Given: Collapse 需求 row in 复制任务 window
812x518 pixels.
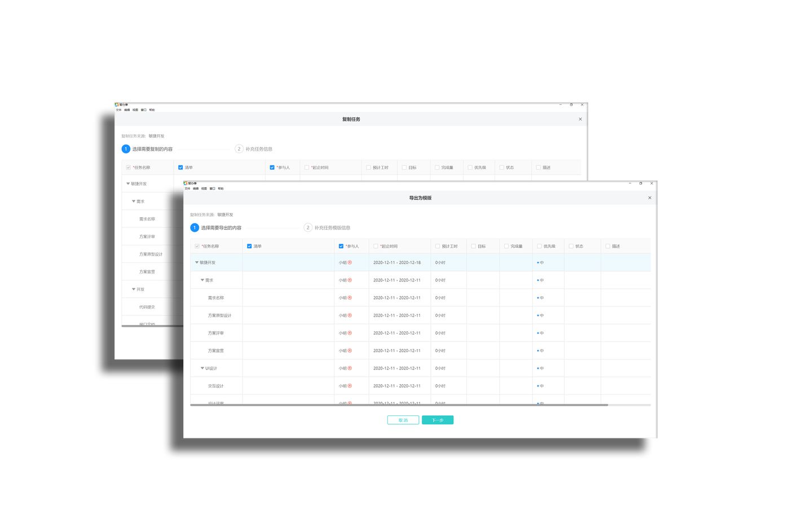Looking at the screenshot, I should coord(134,201).
